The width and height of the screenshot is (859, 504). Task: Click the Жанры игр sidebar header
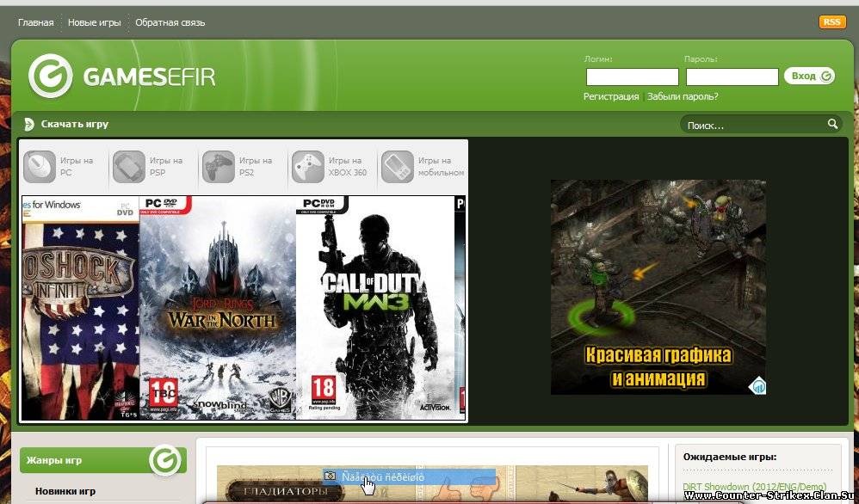click(103, 460)
